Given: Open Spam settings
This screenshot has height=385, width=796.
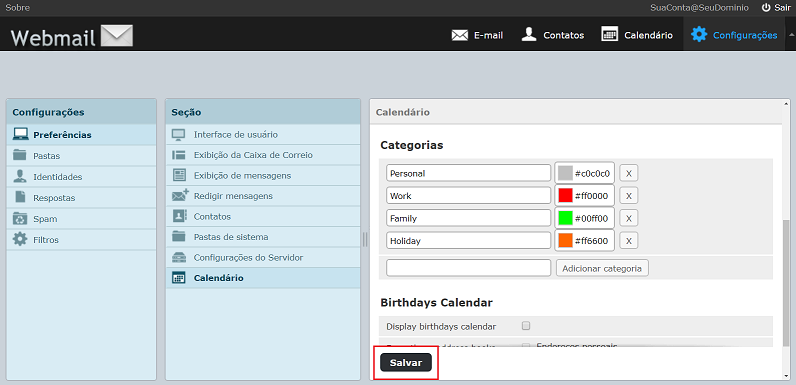Looking at the screenshot, I should pyautogui.click(x=81, y=219).
